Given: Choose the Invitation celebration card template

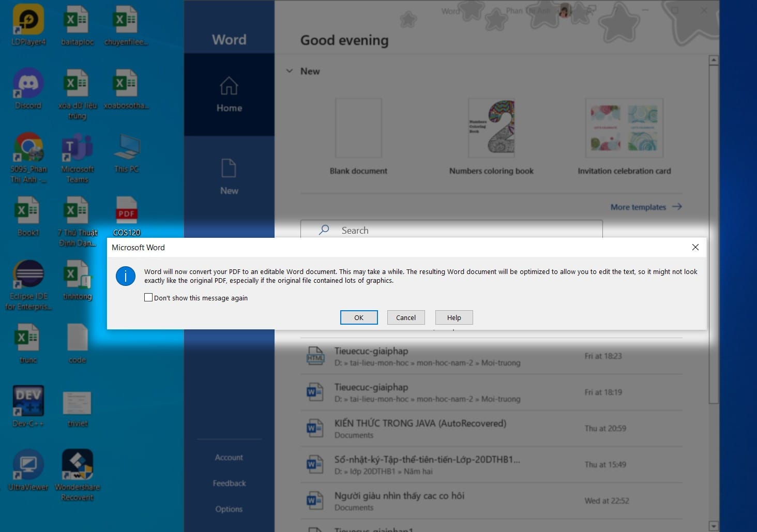Looking at the screenshot, I should coord(624,137).
